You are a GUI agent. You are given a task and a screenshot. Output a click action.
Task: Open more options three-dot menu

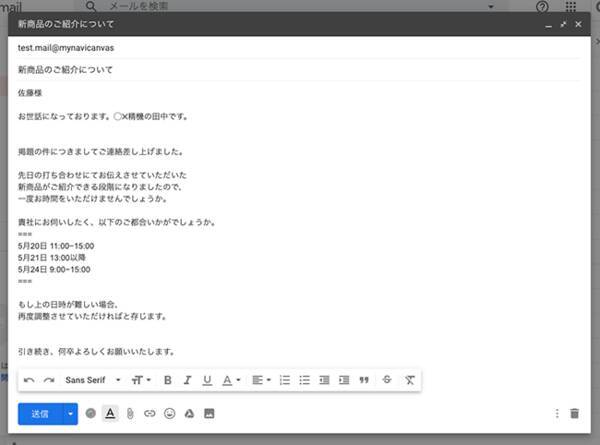(557, 413)
